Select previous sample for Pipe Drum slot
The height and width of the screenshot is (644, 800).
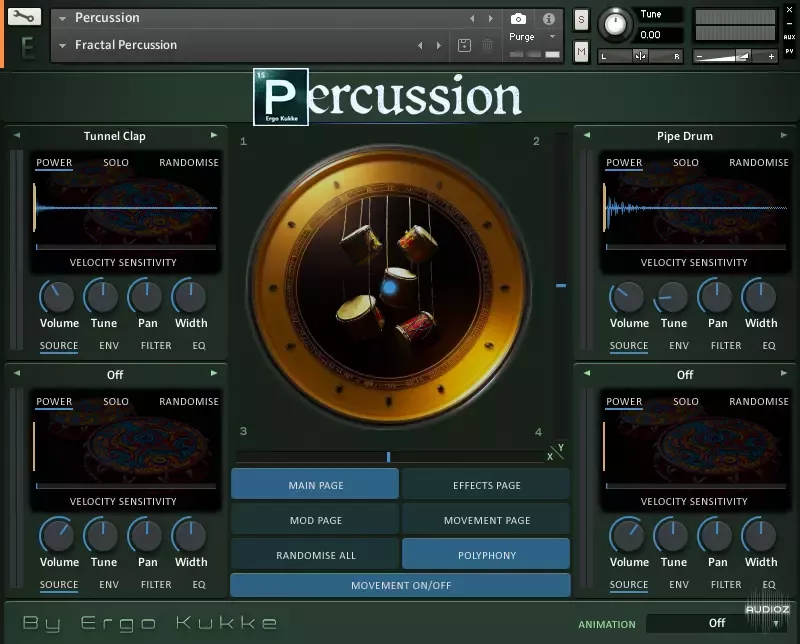coord(587,135)
